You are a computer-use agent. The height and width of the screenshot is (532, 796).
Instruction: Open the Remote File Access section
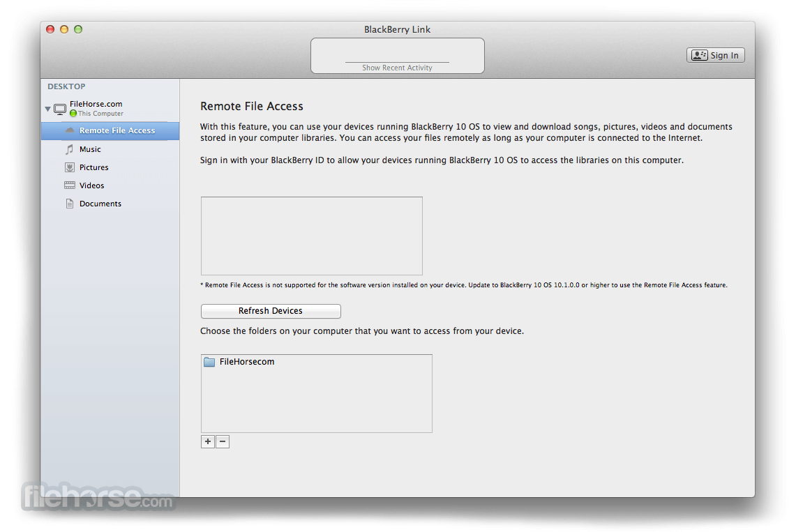[110, 130]
